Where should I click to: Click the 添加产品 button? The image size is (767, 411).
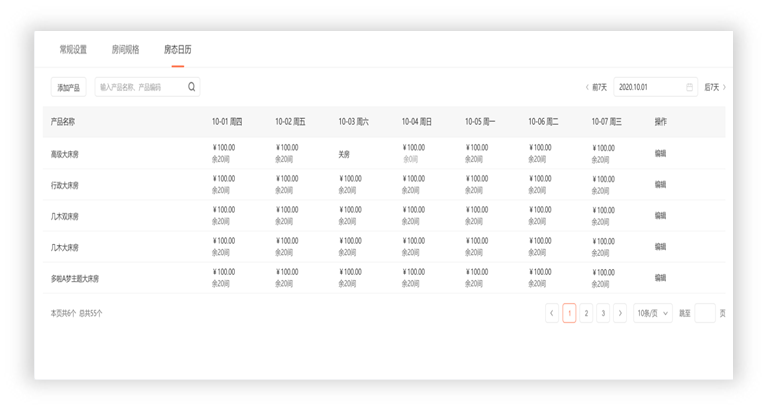(x=68, y=87)
